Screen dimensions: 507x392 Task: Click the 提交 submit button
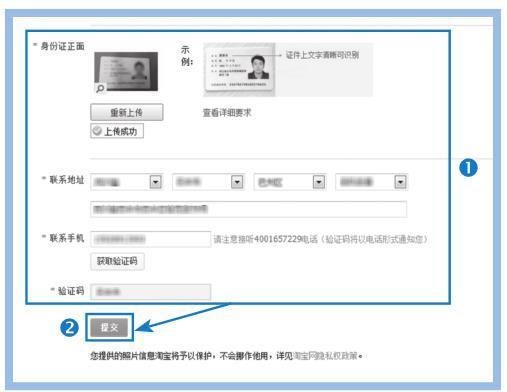coord(109,327)
